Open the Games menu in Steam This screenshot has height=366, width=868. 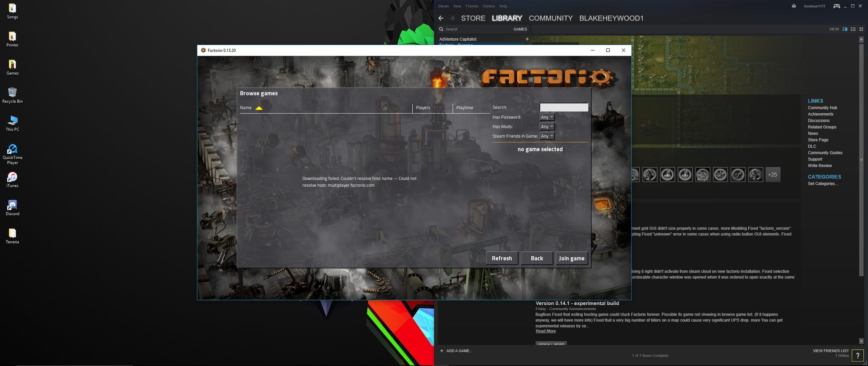point(489,6)
